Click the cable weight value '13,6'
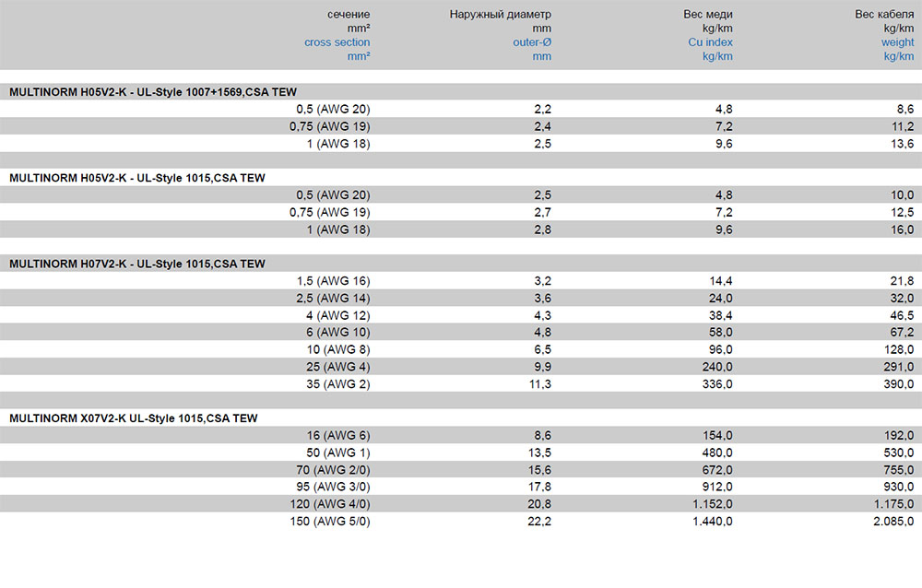This screenshot has height=588, width=922. click(x=903, y=144)
